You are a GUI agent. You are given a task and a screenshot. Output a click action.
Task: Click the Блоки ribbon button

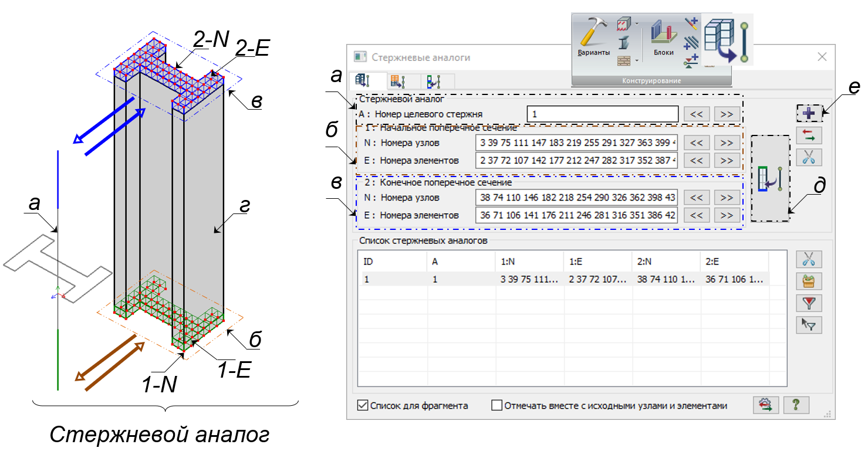[663, 39]
